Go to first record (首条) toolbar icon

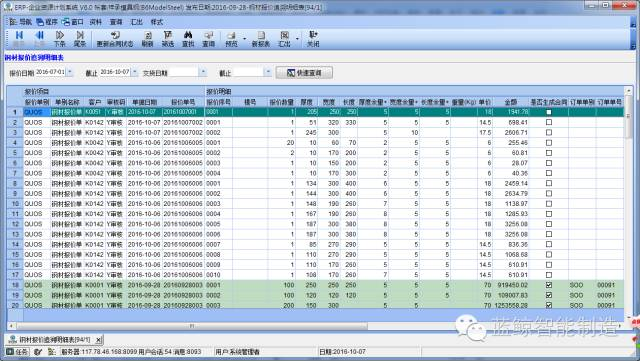point(19,36)
